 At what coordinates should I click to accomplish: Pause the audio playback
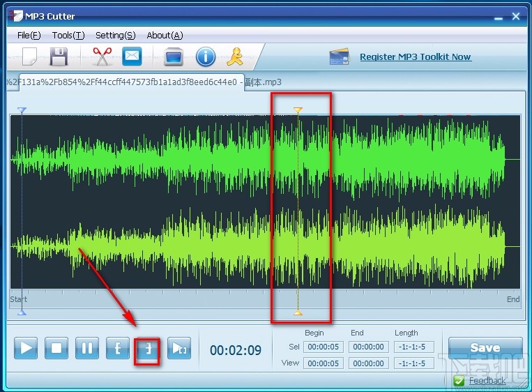87,348
